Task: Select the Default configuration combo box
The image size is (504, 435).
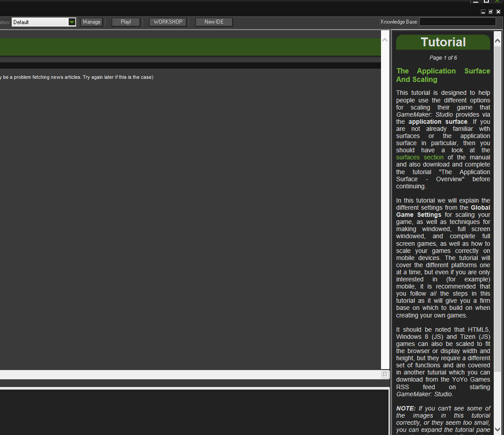Action: coord(40,22)
